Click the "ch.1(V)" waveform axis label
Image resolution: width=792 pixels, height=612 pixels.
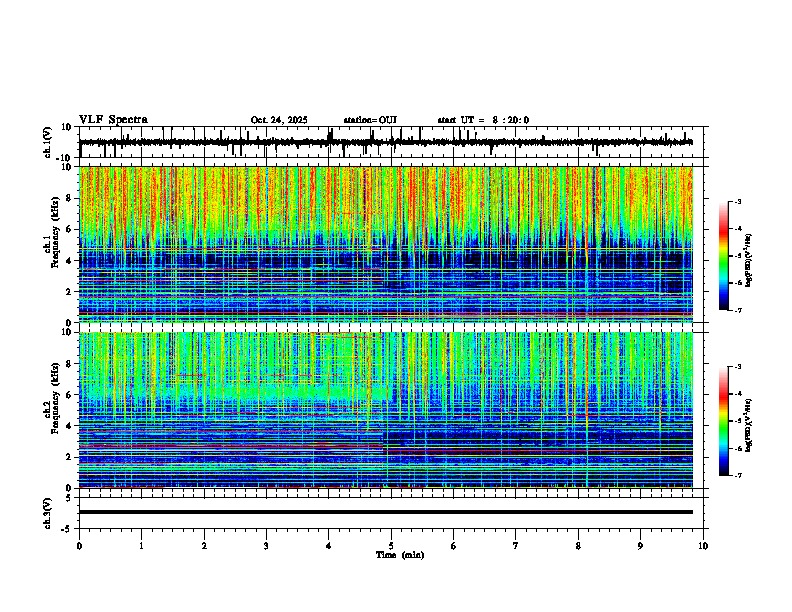48,142
